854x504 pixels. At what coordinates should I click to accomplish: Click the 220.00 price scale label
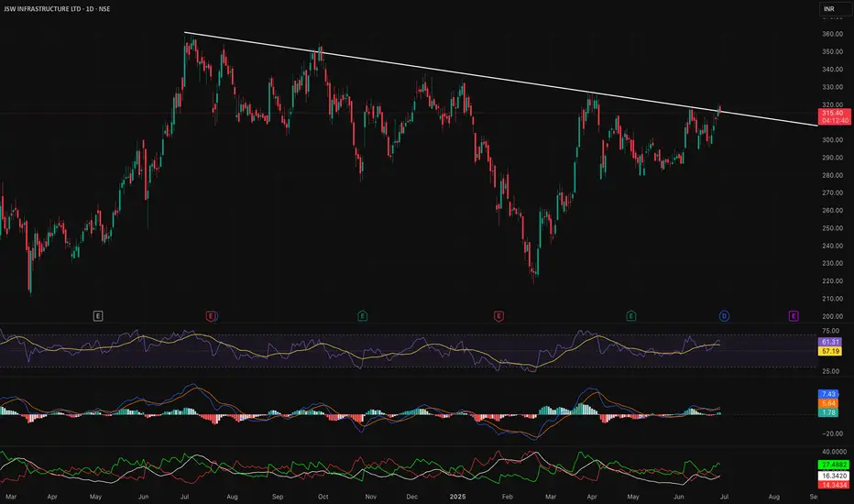[x=832, y=281]
